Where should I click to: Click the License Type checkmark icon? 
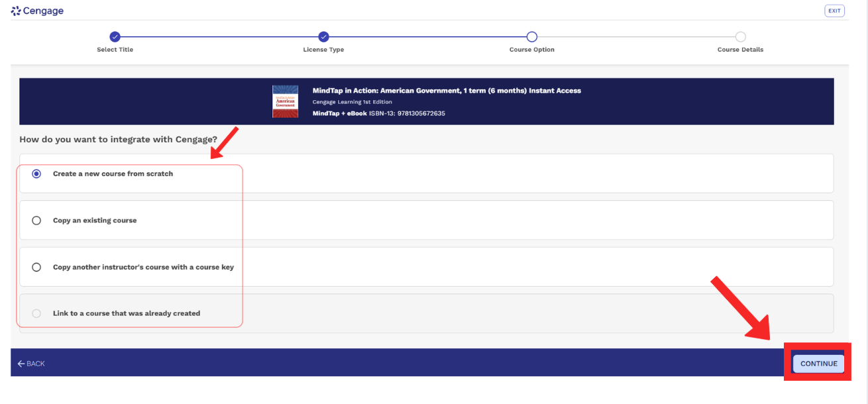pos(323,38)
